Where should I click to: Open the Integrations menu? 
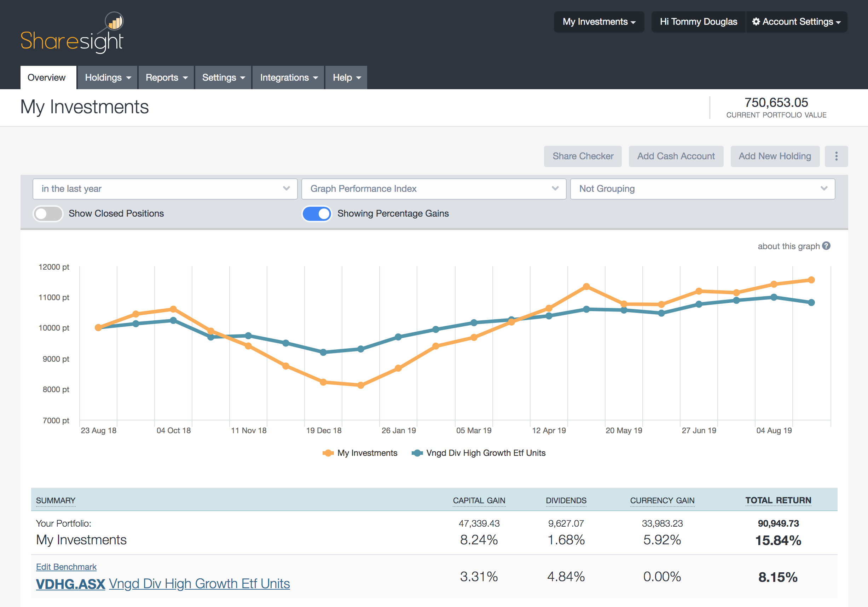point(288,78)
